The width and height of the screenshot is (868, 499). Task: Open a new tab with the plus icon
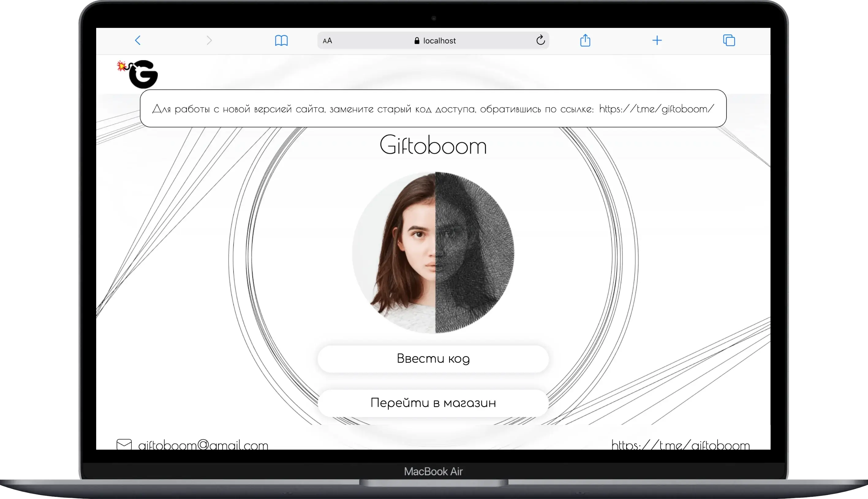tap(657, 40)
